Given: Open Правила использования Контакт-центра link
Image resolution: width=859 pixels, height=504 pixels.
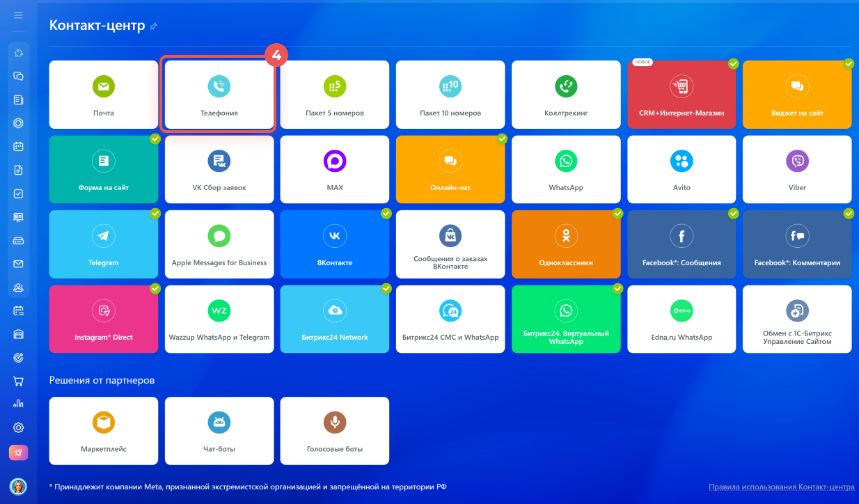Looking at the screenshot, I should coord(781,487).
